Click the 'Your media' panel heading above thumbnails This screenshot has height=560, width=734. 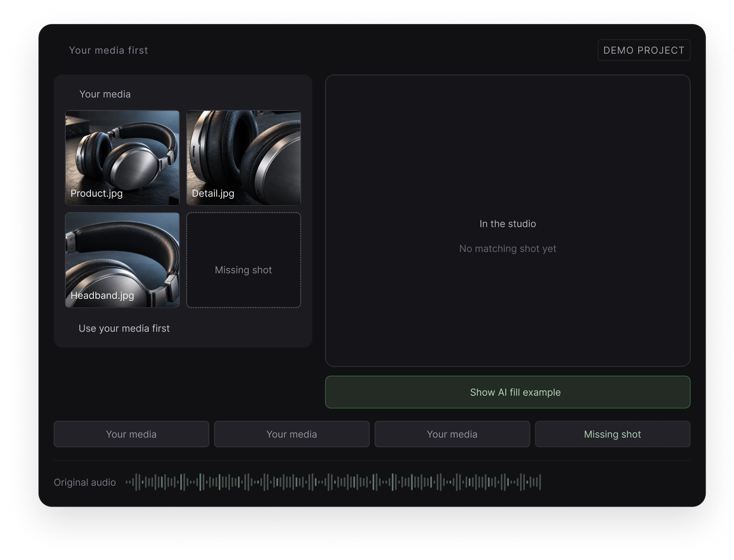coord(105,94)
